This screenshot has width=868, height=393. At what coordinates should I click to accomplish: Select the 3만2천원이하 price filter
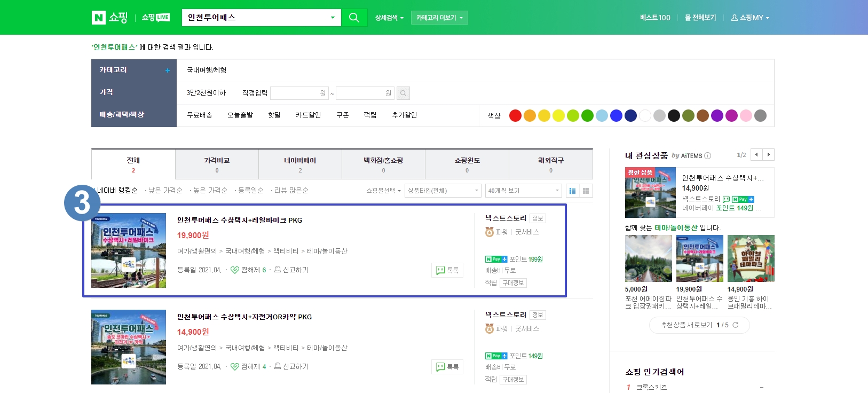(x=206, y=93)
